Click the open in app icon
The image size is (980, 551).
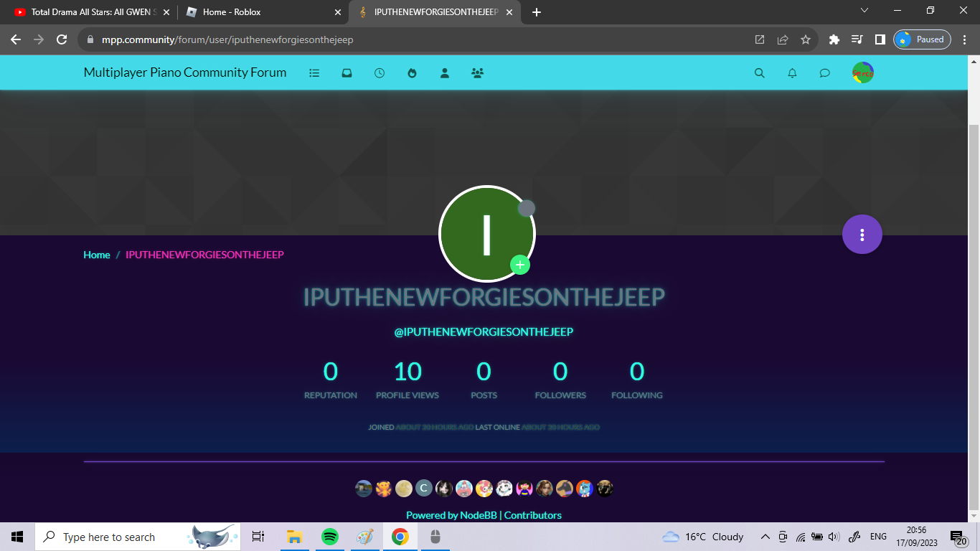760,39
